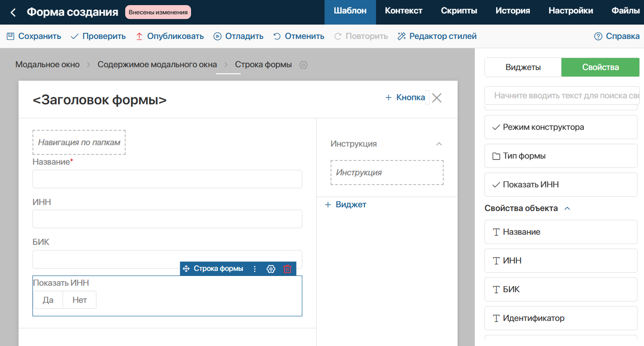Select Да in Показать ИНН toggle
Image resolution: width=644 pixels, height=346 pixels.
48,300
